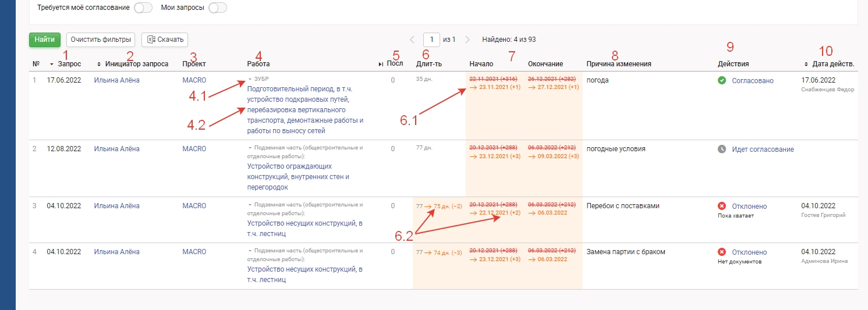Screen dimensions: 868x310
Task: Expand the ЗУБР group caret
Action: click(x=250, y=79)
